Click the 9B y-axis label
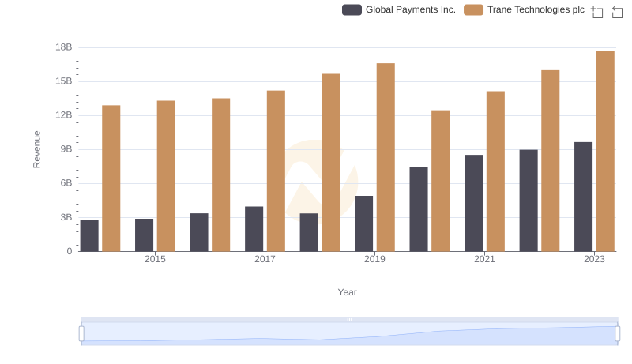The height and width of the screenshot is (364, 632). (66, 149)
